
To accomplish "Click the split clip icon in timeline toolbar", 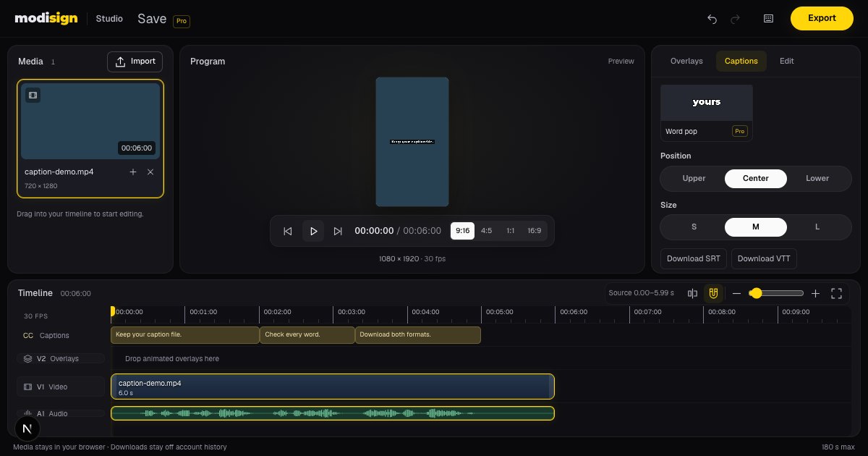I will pos(692,293).
